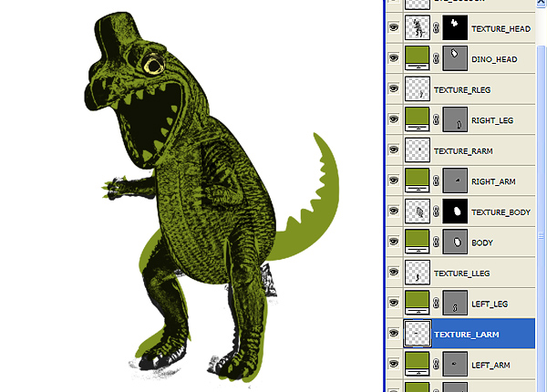Select RIGHT_LEG vector mask thumbnail
The width and height of the screenshot is (547, 392).
click(x=455, y=119)
